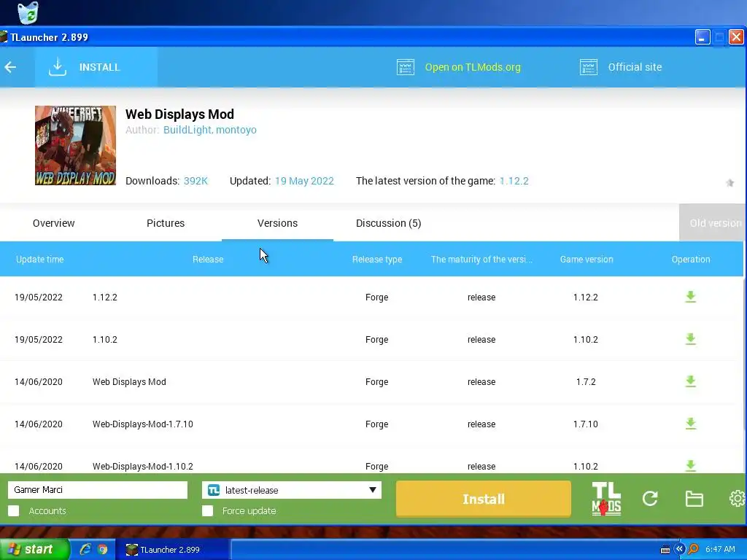Download Web-Displays-Mod-1.10.2 version from 14/06/2020
Viewport: 747px width, 560px height.
(690, 465)
